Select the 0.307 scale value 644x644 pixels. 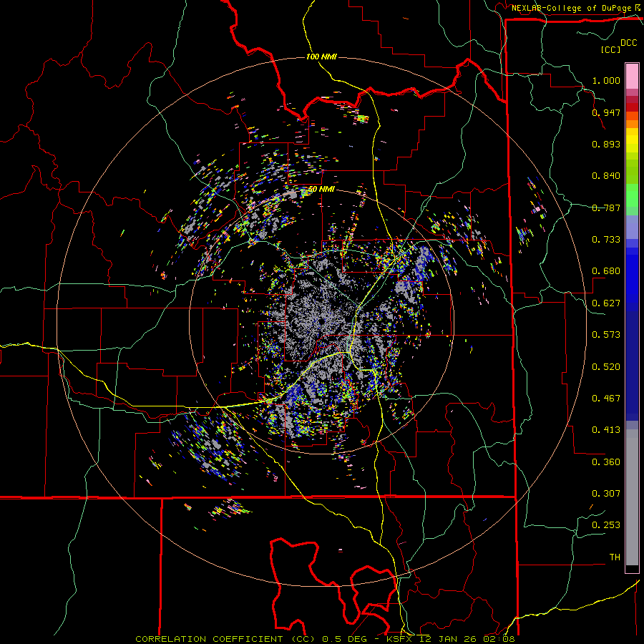[x=606, y=493]
